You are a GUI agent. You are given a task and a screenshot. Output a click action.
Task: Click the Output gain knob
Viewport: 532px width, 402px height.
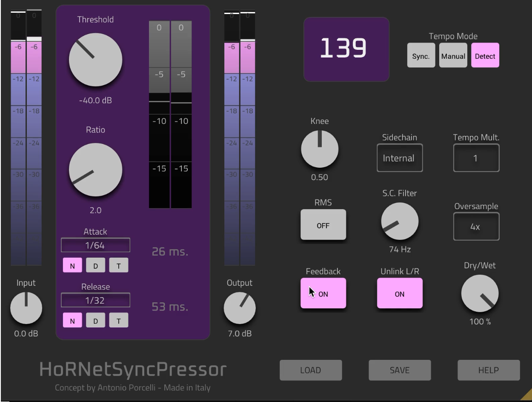pyautogui.click(x=240, y=308)
